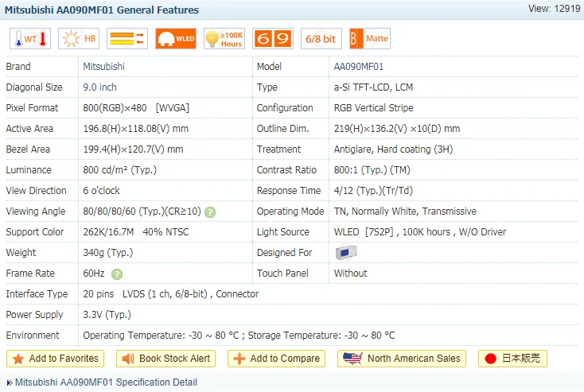Click the 40% NTSC color gamut value
The height and width of the screenshot is (392, 584).
[165, 232]
